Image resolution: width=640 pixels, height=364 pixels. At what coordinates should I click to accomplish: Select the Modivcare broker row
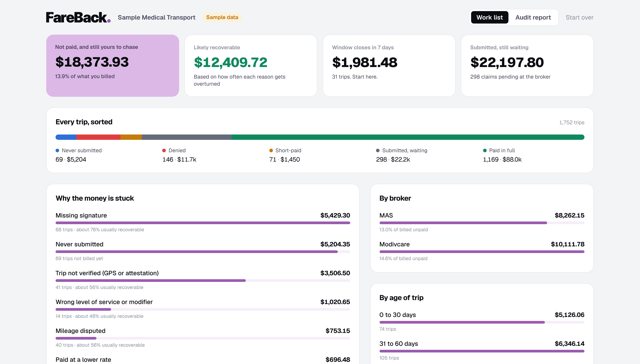click(482, 251)
